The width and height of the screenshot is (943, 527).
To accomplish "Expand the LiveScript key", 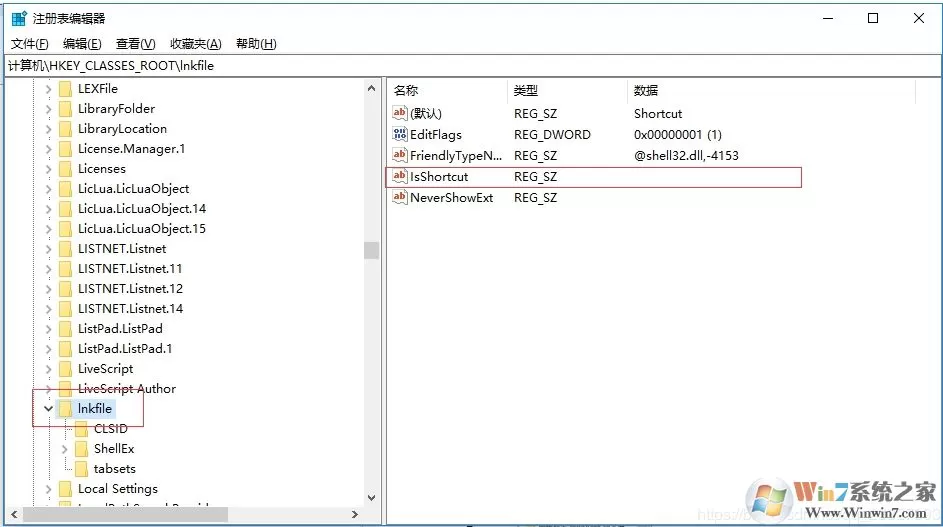I will pos(49,369).
